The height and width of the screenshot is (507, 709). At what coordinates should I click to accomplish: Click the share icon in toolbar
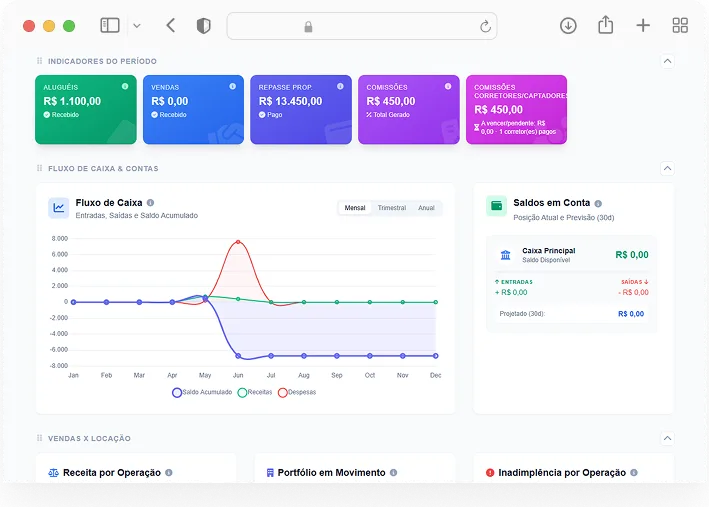605,25
